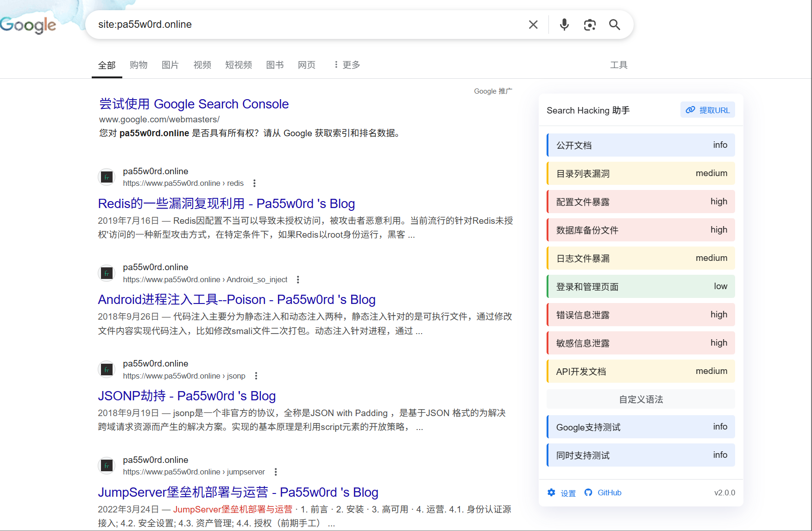Click the Search Hacking 助手 title
This screenshot has height=531, width=812.
coord(588,110)
